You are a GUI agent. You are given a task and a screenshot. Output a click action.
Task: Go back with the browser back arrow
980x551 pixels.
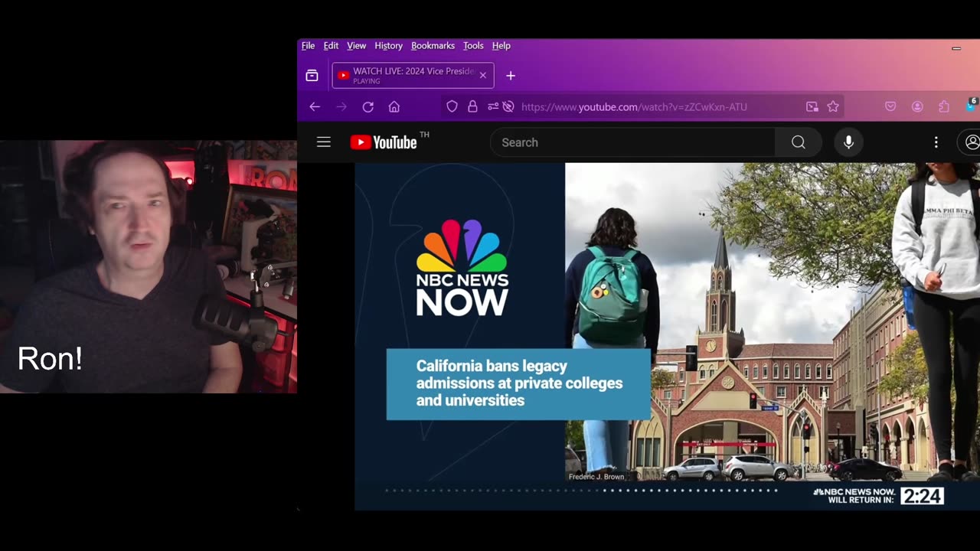point(315,107)
